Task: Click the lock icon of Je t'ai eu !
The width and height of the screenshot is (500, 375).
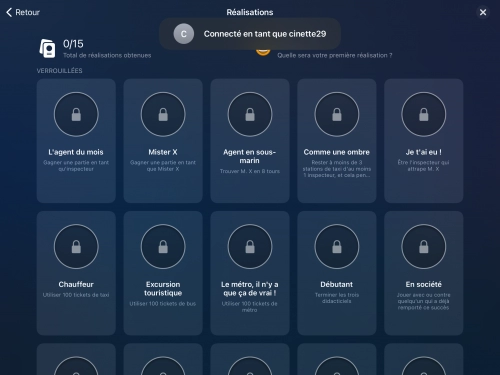Action: (424, 114)
